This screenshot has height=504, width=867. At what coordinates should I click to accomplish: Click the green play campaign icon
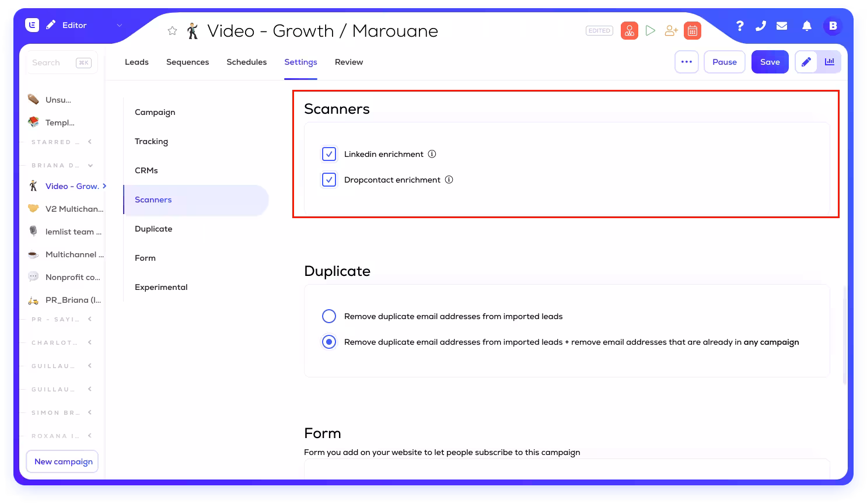pos(651,30)
